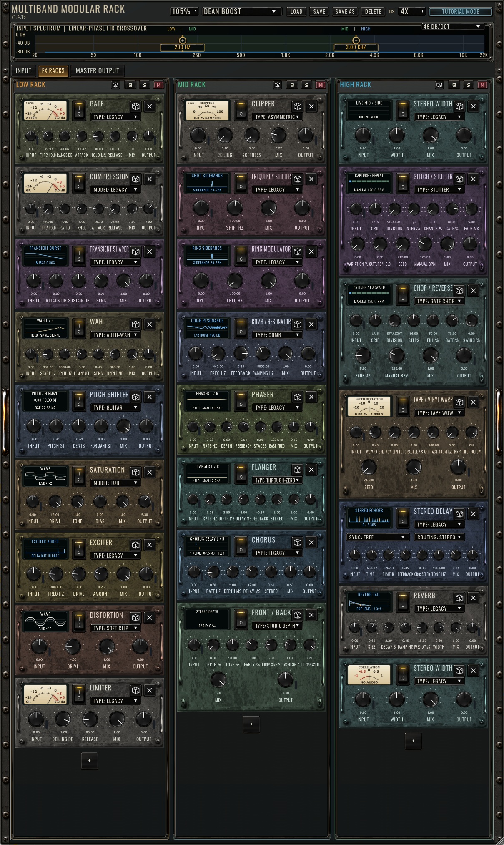Viewport: 504px width, 845px height.
Task: Click the Reverb module dice icon
Action: coord(459,598)
